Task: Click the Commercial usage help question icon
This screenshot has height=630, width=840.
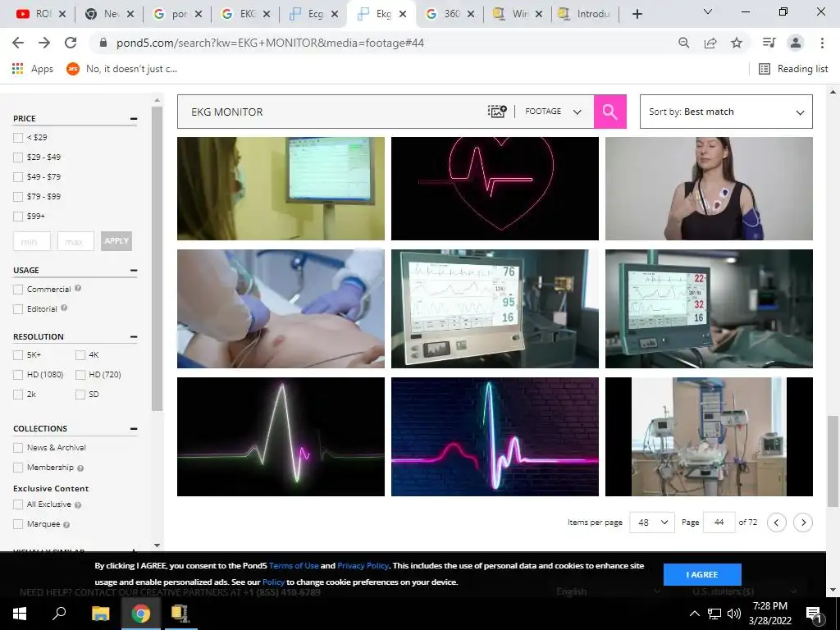Action: (78, 288)
